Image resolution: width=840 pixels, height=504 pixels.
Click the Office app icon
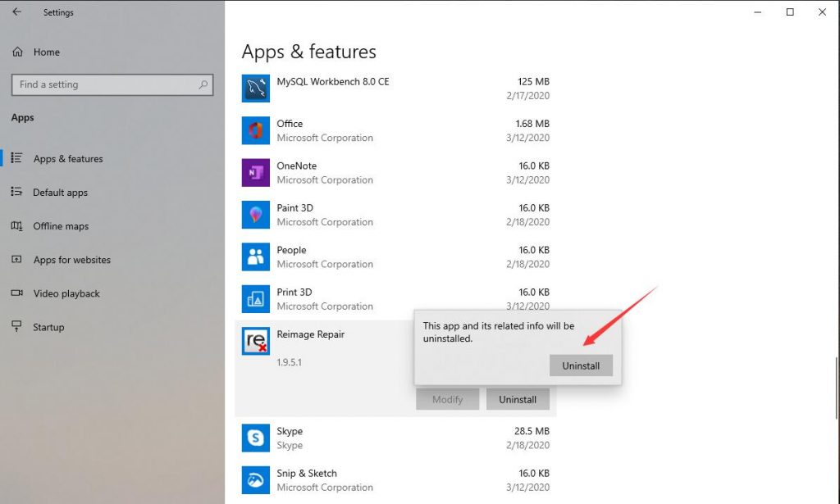[256, 130]
